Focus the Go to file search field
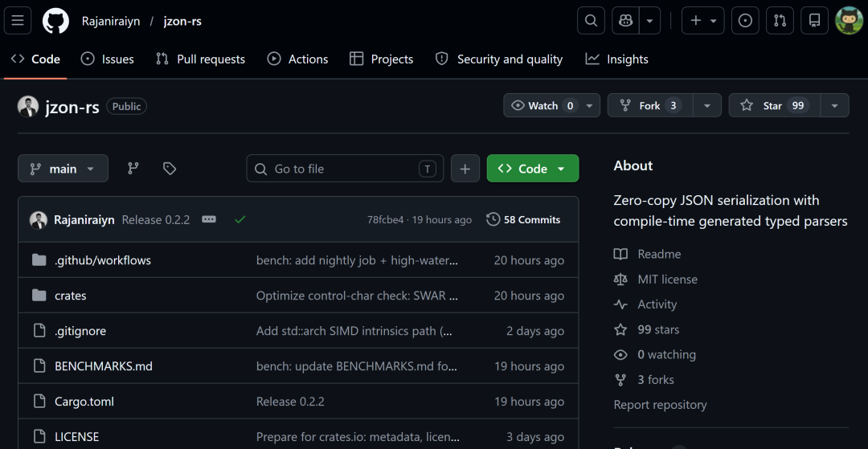The width and height of the screenshot is (868, 449). click(x=345, y=169)
